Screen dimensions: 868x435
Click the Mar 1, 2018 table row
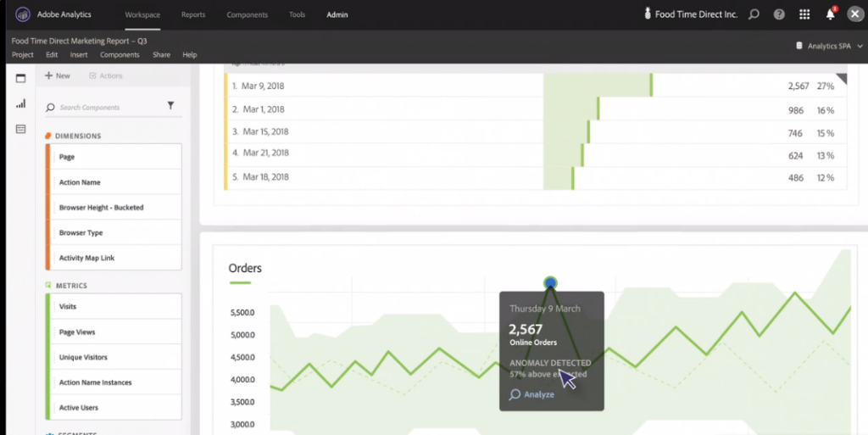pos(536,109)
